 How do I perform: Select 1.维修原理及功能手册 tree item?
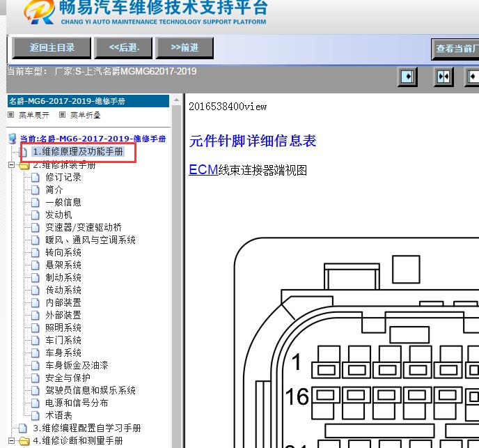pos(78,151)
